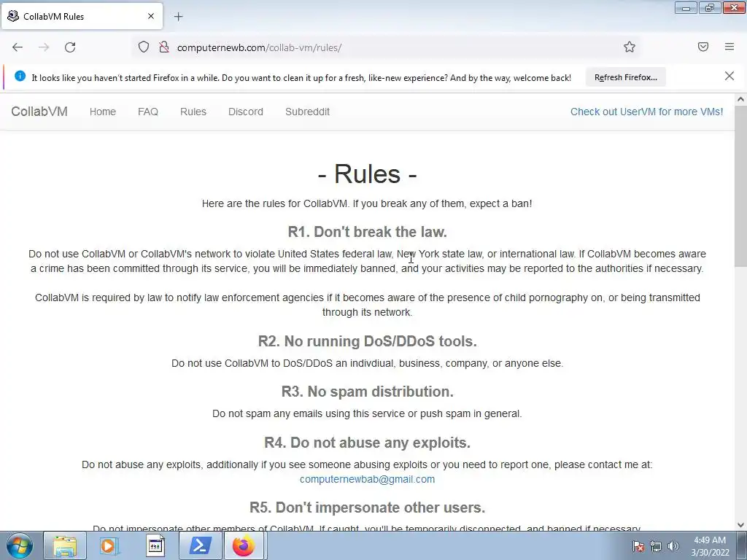
Task: Click the taskbar clock showing 4:49 AM
Action: (710, 546)
